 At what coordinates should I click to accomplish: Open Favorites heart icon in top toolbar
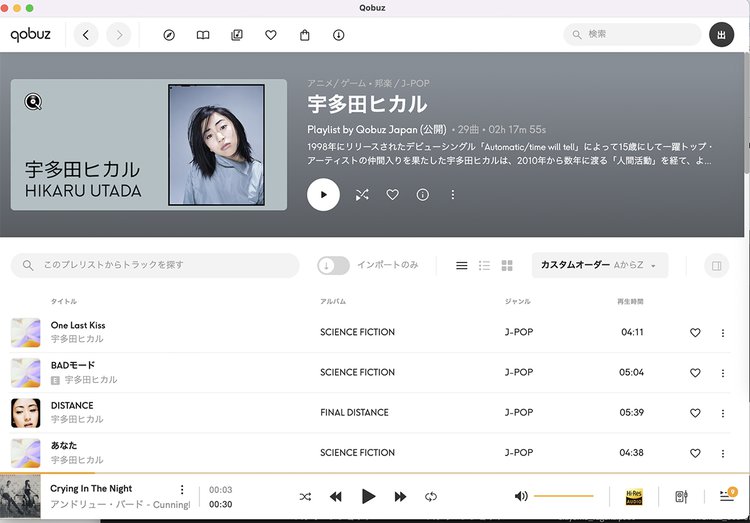pos(271,35)
